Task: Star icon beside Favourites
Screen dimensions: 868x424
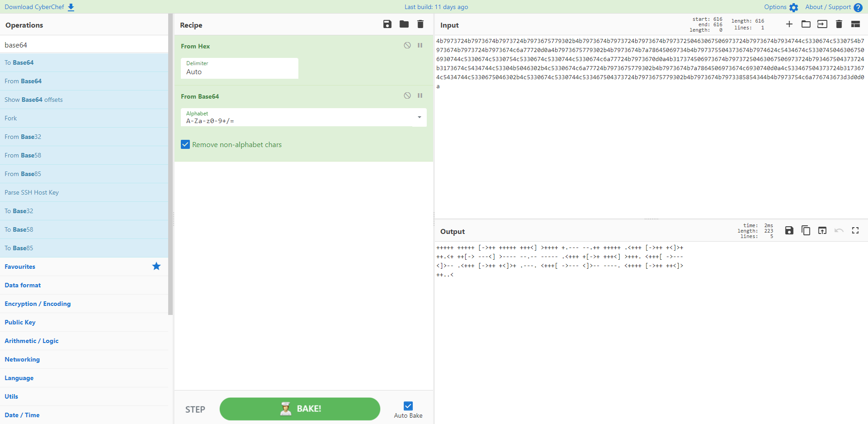Action: 156,266
